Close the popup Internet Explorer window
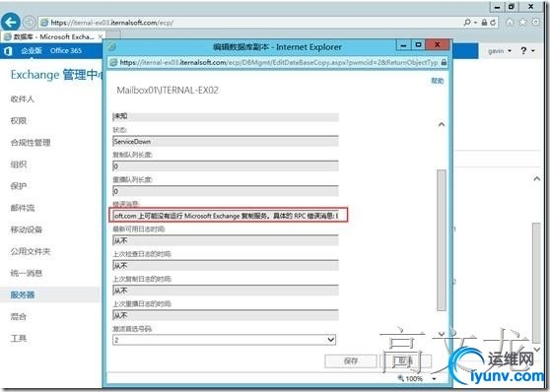This screenshot has height=392, width=550. (437, 44)
